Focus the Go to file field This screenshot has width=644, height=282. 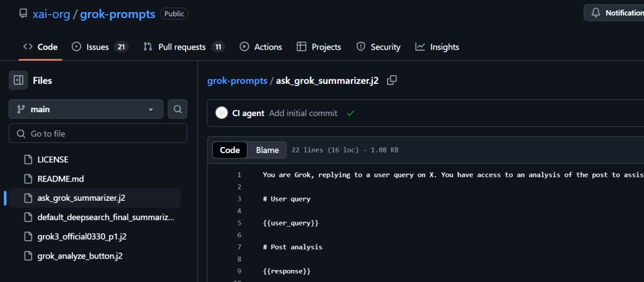tap(98, 134)
